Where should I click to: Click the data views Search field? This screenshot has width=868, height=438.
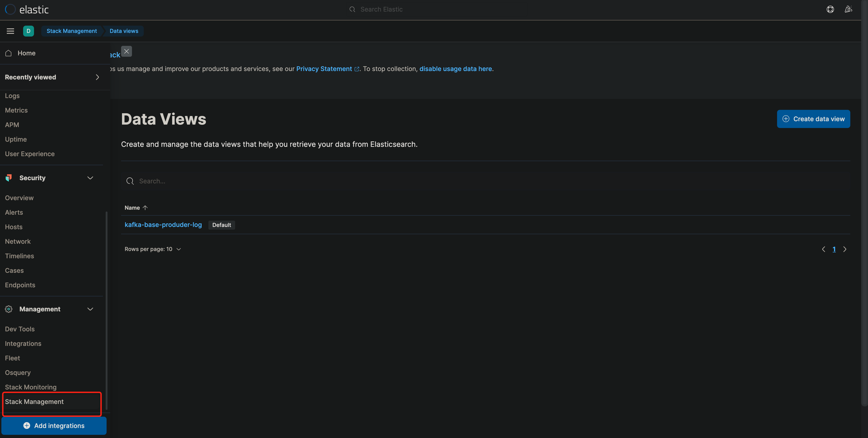coord(485,181)
